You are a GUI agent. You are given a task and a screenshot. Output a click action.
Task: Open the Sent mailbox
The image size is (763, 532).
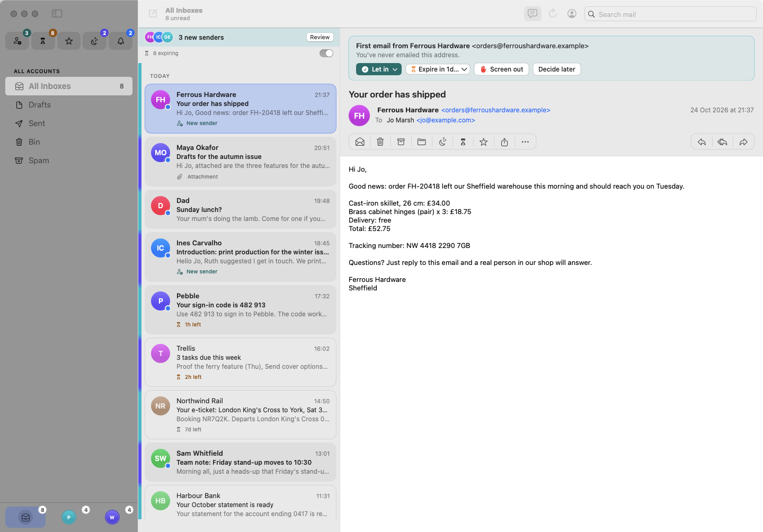(69, 123)
